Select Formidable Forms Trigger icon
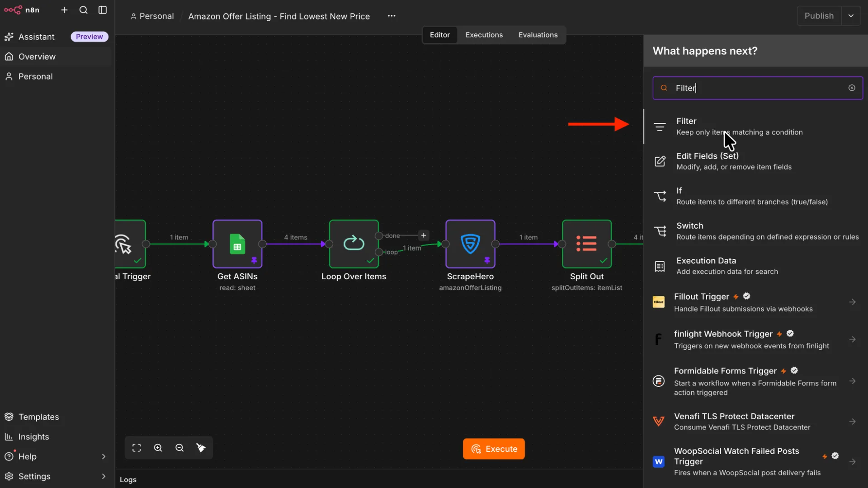Screen dimensions: 868x488 (x=659, y=381)
